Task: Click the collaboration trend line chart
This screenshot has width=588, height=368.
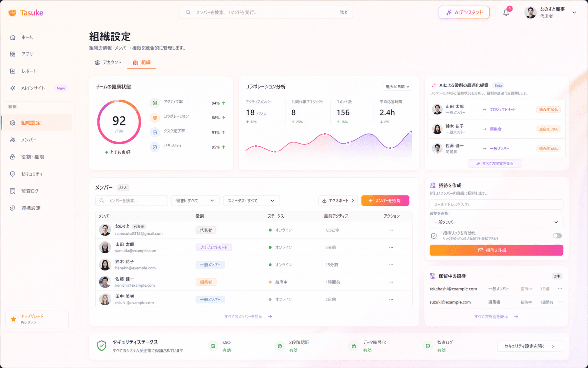Action: click(328, 146)
